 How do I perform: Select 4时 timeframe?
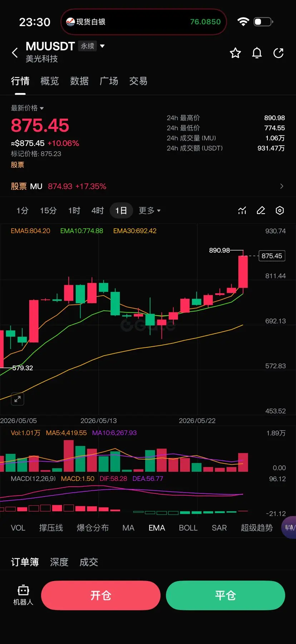pyautogui.click(x=98, y=210)
